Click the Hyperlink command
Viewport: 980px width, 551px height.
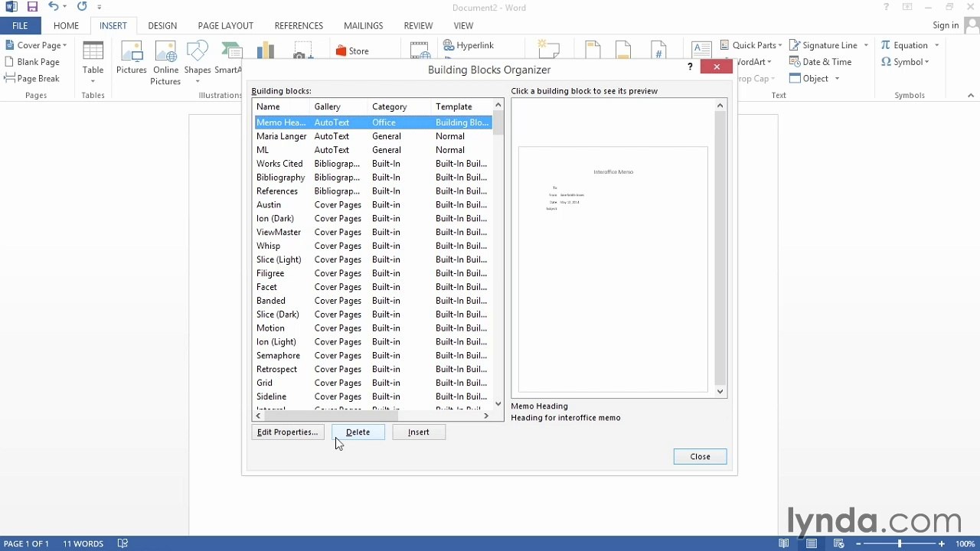pos(469,46)
